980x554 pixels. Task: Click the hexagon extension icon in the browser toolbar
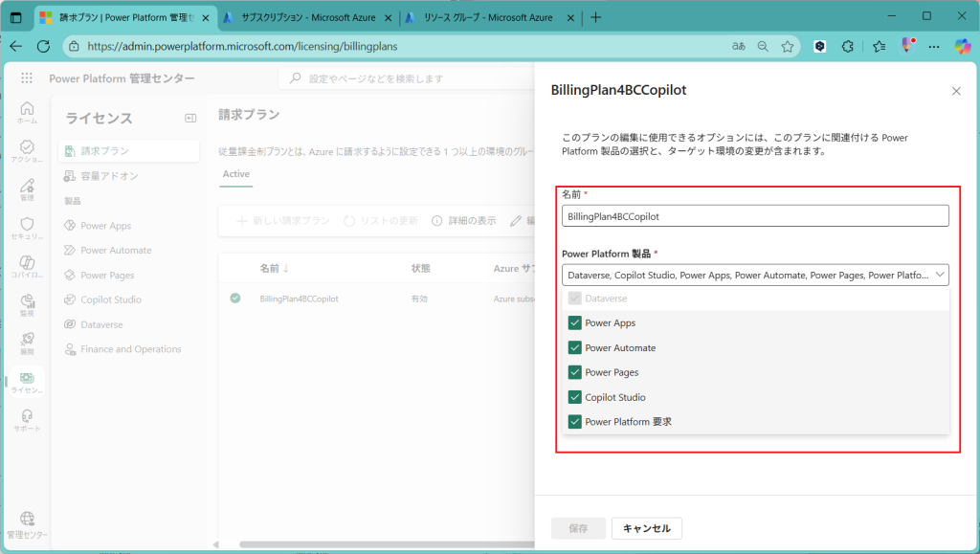click(820, 46)
